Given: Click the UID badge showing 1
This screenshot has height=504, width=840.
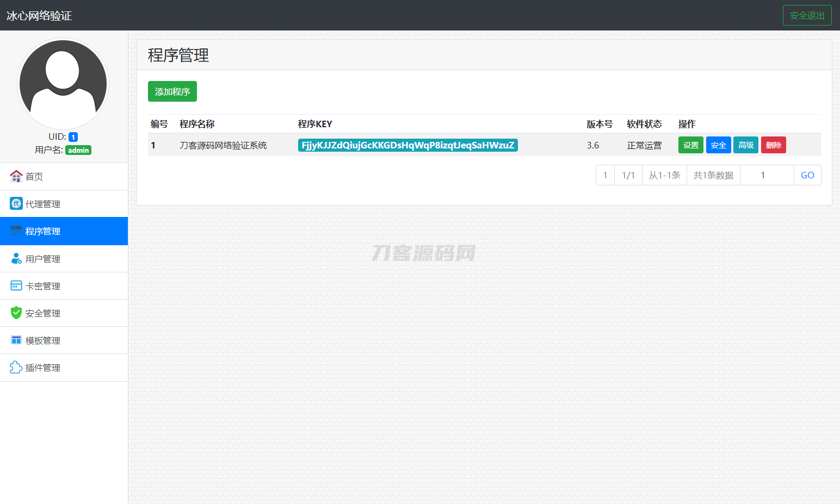Looking at the screenshot, I should (x=73, y=136).
